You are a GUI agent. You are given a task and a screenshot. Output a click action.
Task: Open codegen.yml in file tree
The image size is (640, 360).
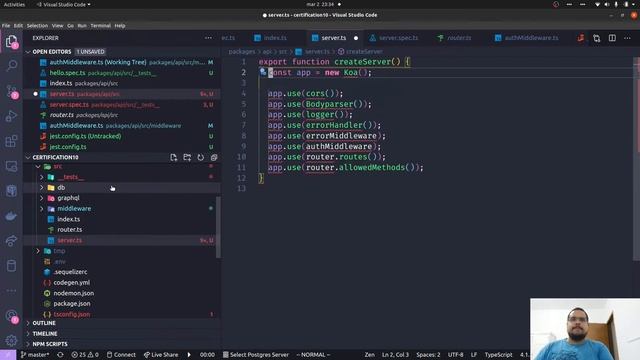[71, 282]
